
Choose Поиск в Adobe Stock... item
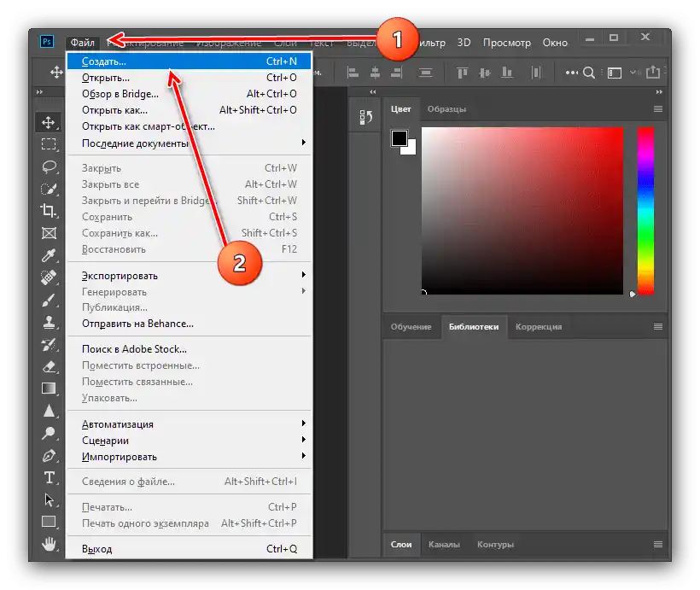188,349
